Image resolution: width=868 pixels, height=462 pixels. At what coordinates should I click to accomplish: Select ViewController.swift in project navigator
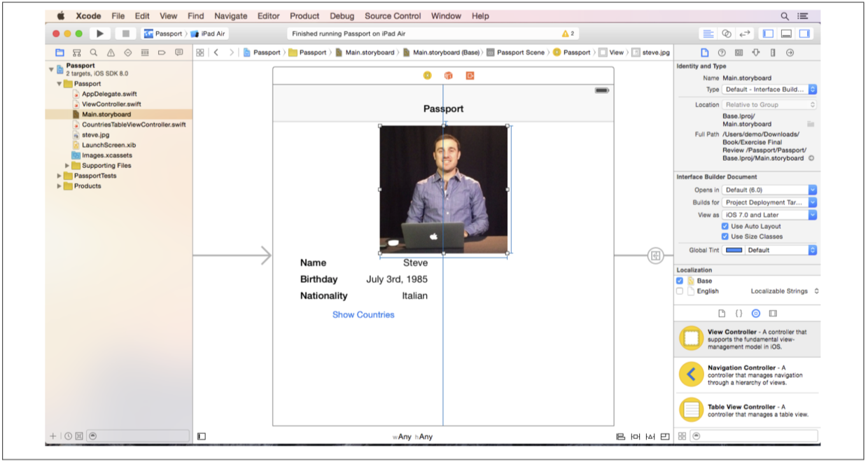111,104
